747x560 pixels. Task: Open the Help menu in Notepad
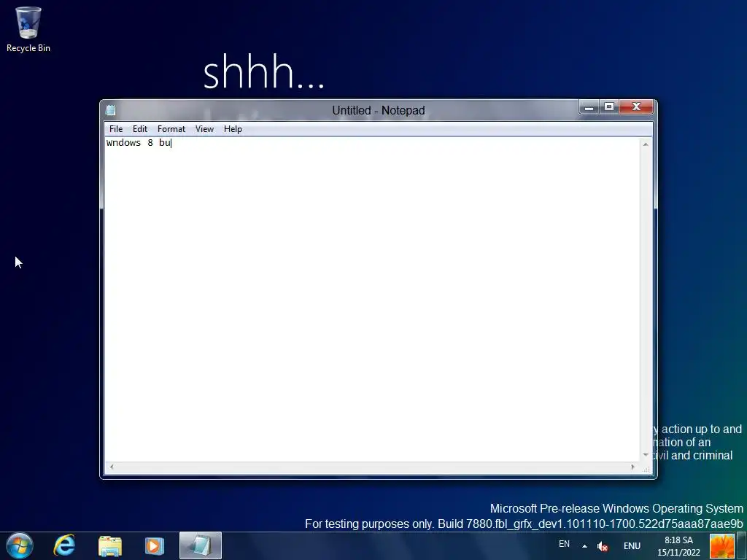[233, 129]
